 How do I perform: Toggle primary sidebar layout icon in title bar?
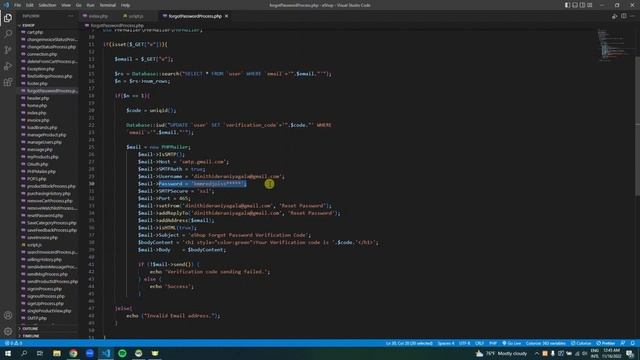[567, 5]
